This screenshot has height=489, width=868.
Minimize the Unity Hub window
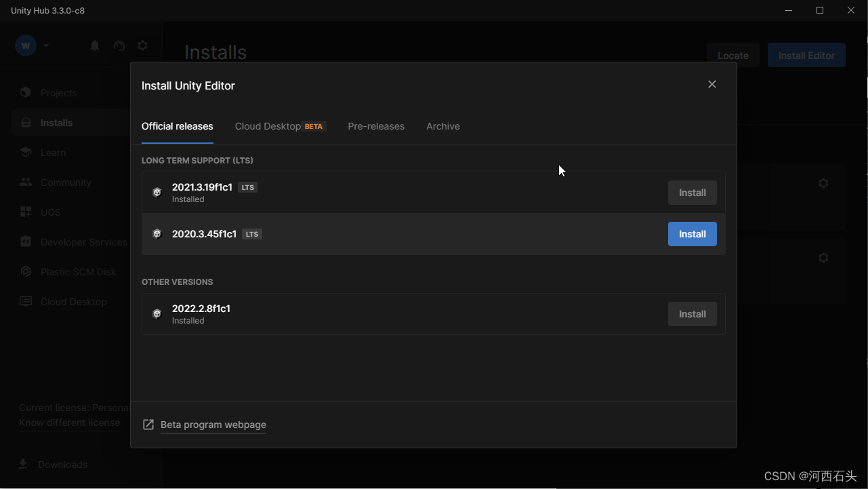[789, 10]
